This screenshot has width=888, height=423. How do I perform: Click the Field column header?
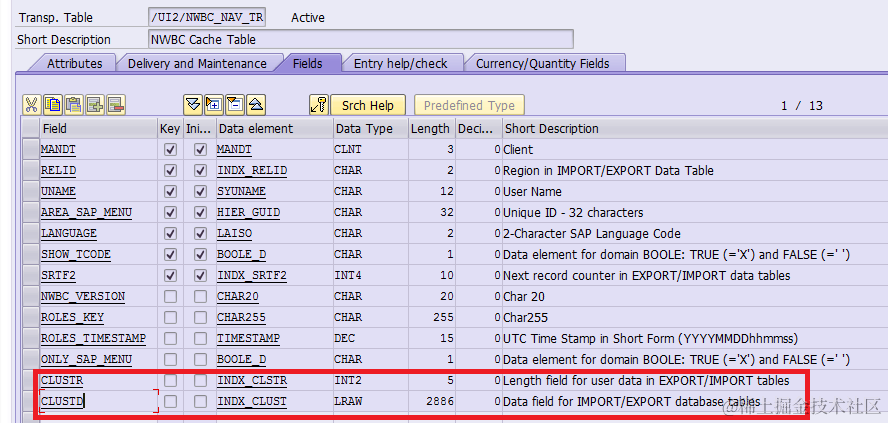(x=99, y=129)
